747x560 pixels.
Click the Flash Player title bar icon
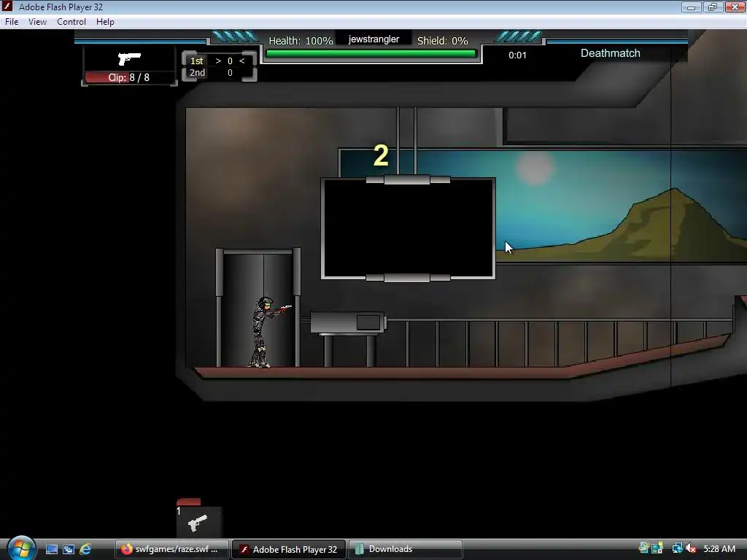(x=7, y=6)
